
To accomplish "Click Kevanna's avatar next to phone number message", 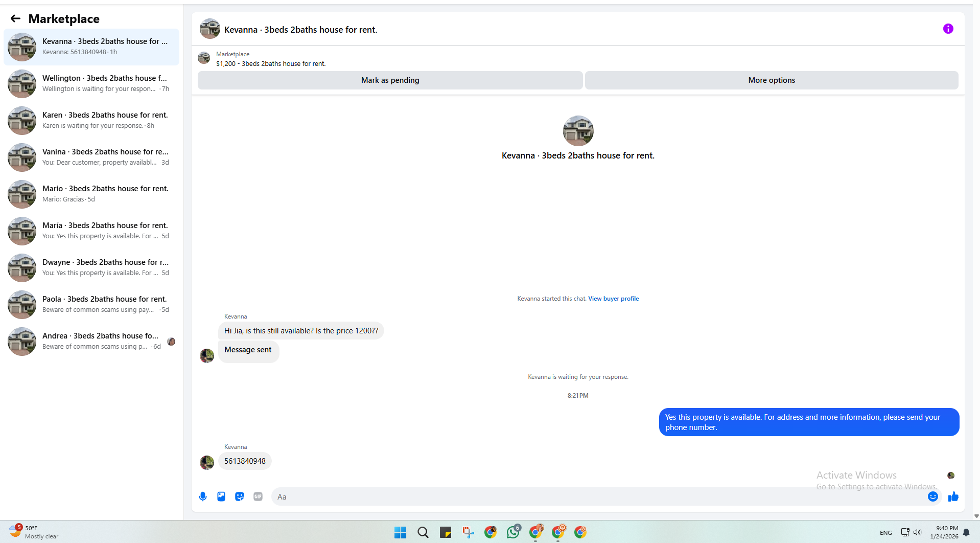I will pyautogui.click(x=207, y=462).
